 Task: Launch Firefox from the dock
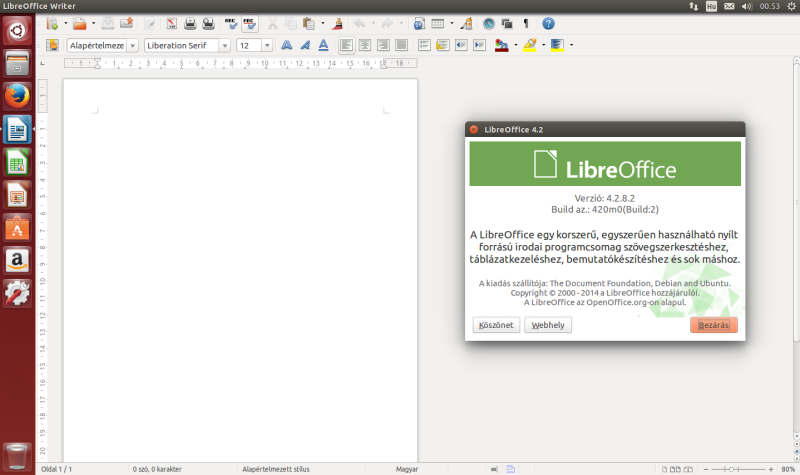click(17, 96)
